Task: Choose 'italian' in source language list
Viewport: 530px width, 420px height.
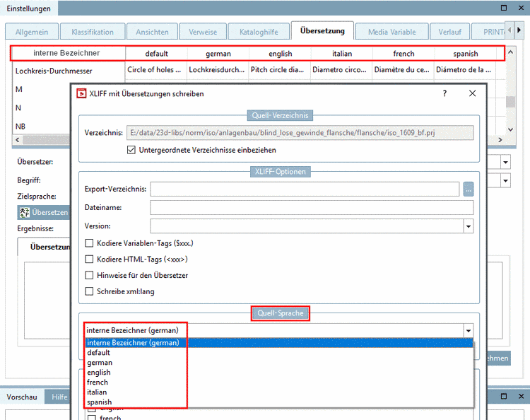Action: [279, 392]
